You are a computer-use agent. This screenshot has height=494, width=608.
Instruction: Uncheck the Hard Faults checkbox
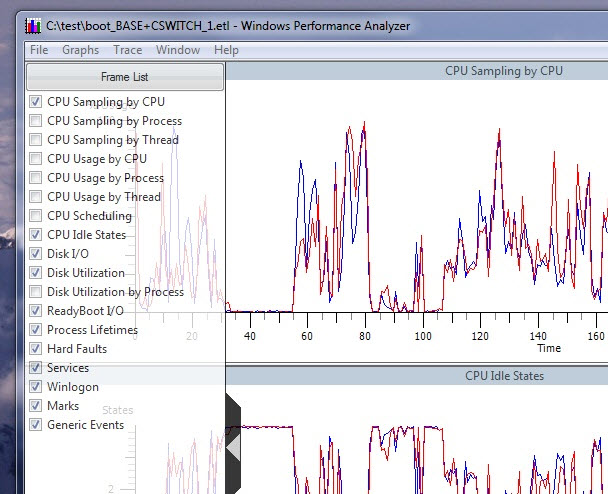pyautogui.click(x=36, y=349)
